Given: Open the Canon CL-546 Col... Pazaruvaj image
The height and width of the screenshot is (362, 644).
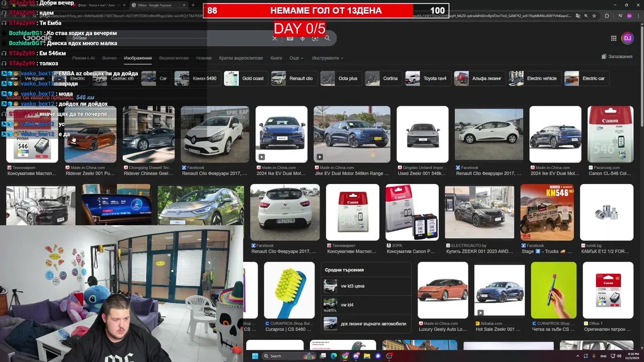Looking at the screenshot, I should (610, 134).
